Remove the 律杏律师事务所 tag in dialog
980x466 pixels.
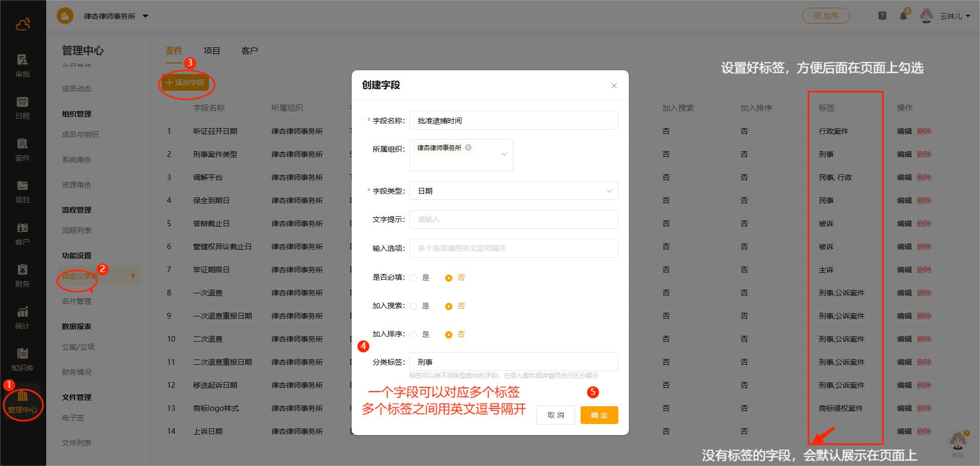click(468, 147)
